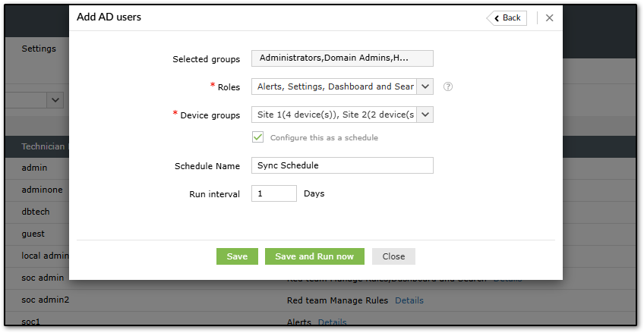Toggle 'Configure this as a schedule' checkbox
The height and width of the screenshot is (333, 644).
coord(258,137)
